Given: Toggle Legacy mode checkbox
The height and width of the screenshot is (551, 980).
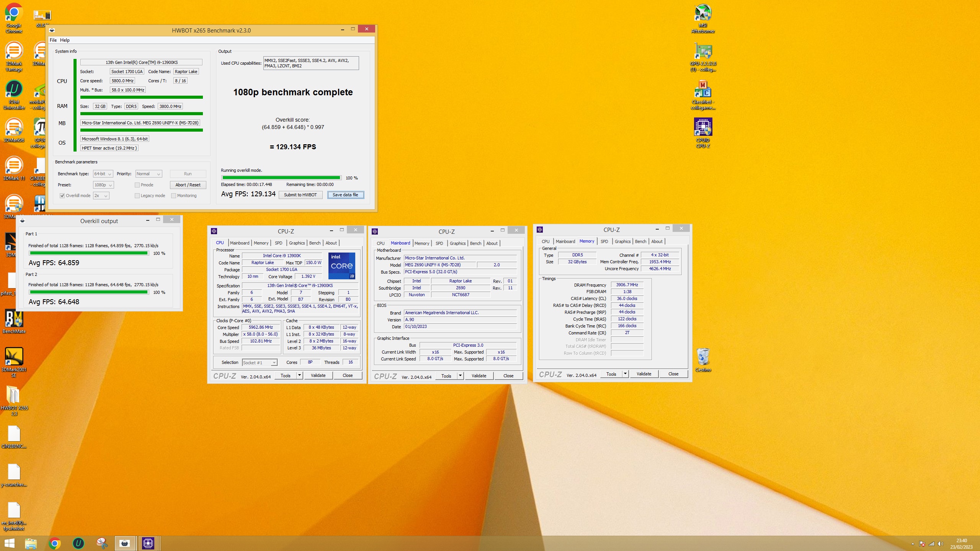Looking at the screenshot, I should pyautogui.click(x=137, y=196).
